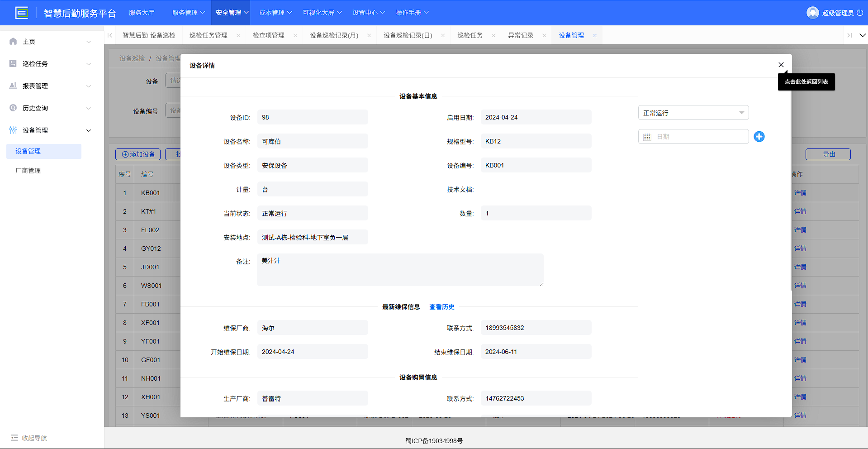Close the 巡检任务 tab
This screenshot has height=449, width=868.
(x=493, y=35)
